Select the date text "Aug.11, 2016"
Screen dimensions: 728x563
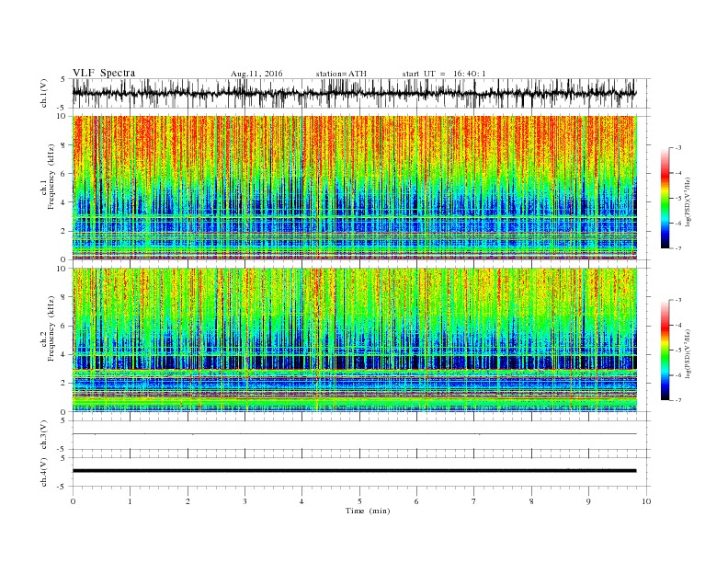tap(256, 74)
